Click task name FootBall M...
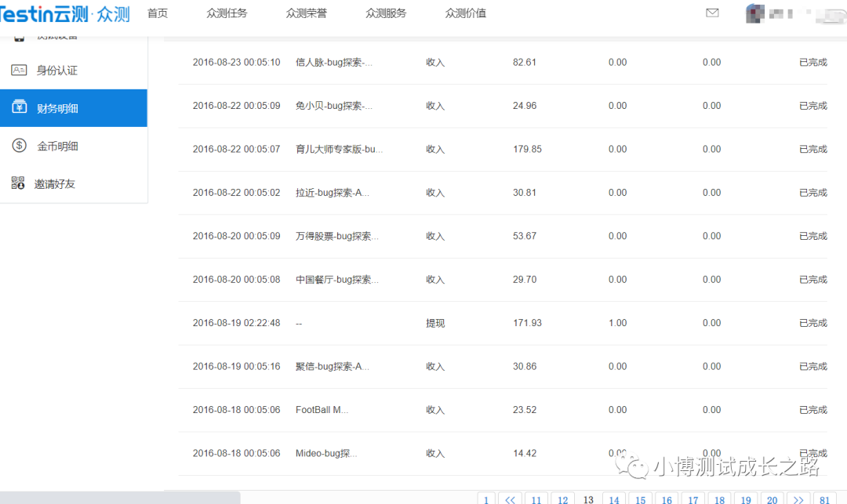The image size is (847, 504). (322, 410)
